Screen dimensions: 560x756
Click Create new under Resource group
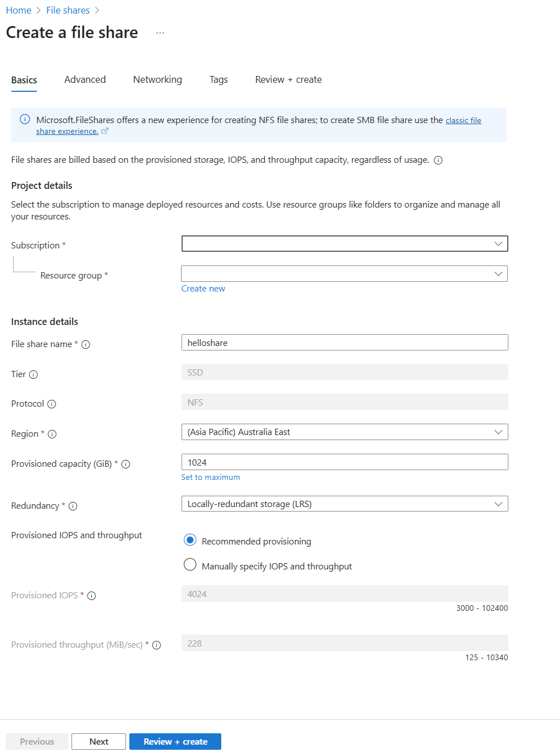(203, 288)
